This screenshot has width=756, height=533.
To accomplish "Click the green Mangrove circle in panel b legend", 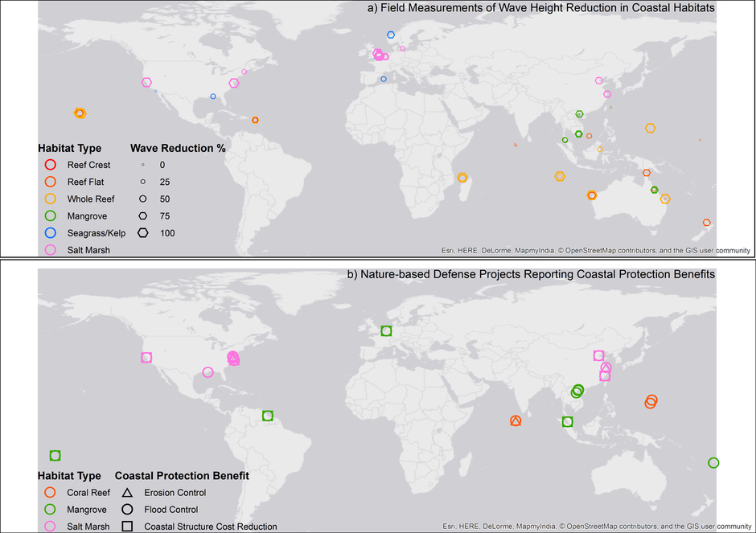I will click(x=50, y=510).
